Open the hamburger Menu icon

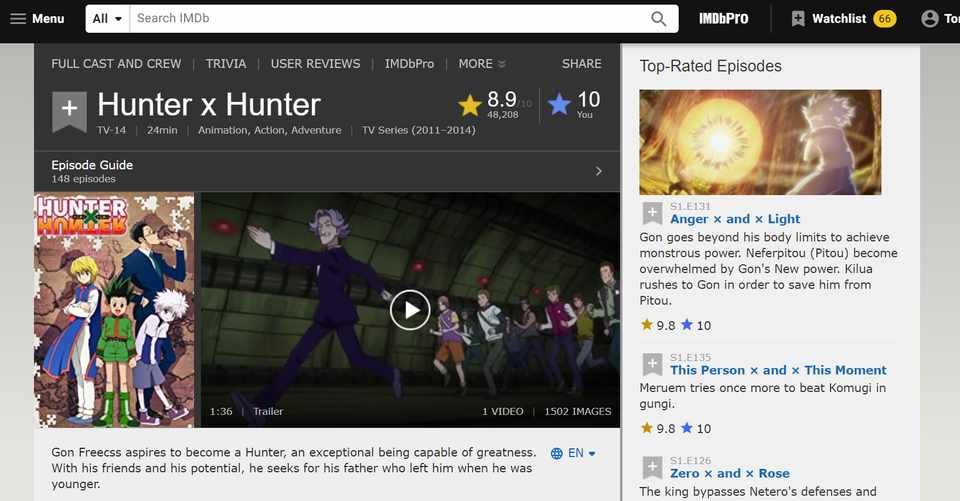(18, 18)
